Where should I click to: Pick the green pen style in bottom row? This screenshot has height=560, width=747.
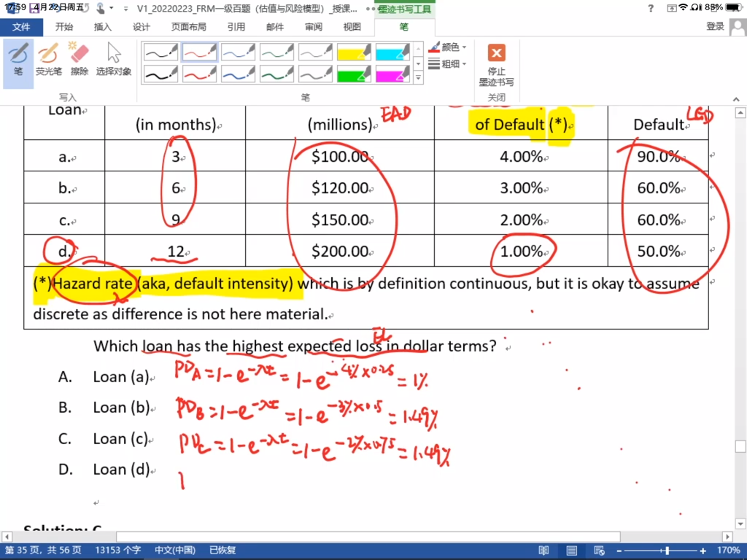tap(276, 74)
